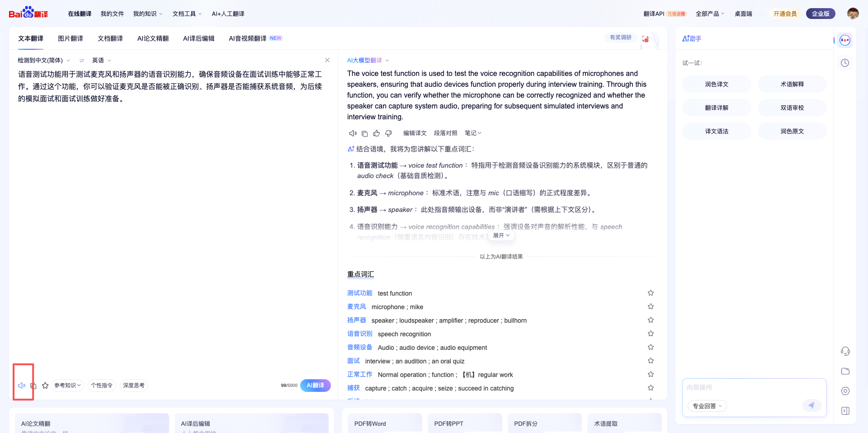The image size is (868, 433).
Task: Expand the collapsed word explanation with 展开
Action: pyautogui.click(x=501, y=235)
